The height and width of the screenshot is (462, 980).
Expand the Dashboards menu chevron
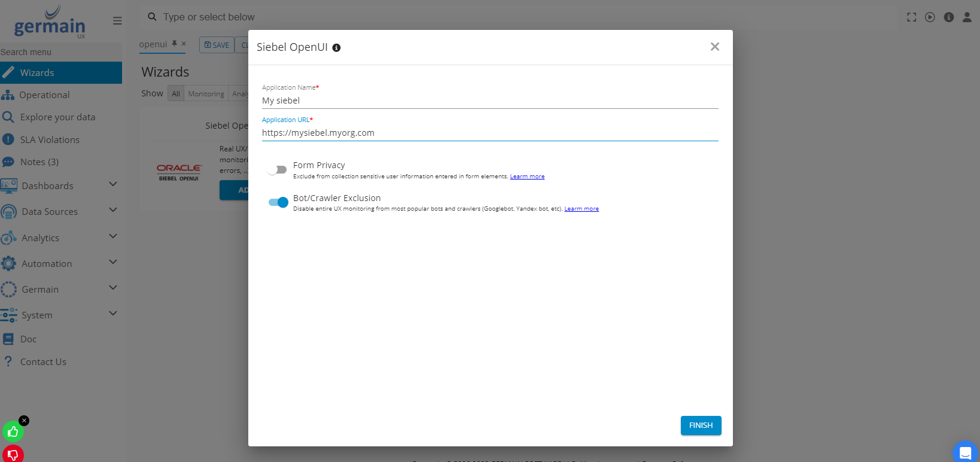112,184
